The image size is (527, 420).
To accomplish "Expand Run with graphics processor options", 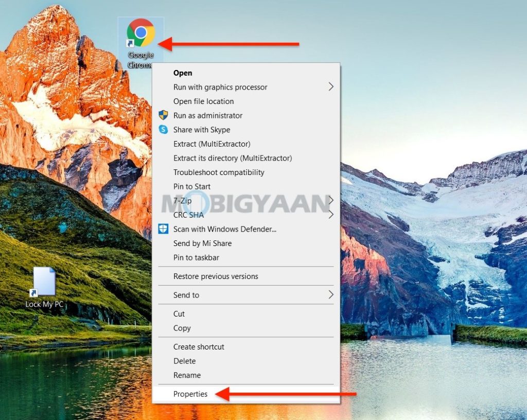I will click(x=220, y=87).
